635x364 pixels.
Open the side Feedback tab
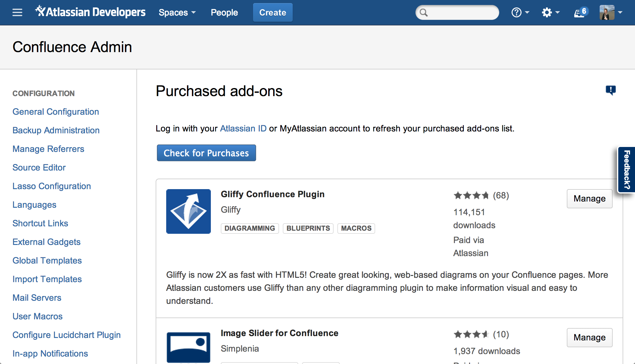pos(627,170)
